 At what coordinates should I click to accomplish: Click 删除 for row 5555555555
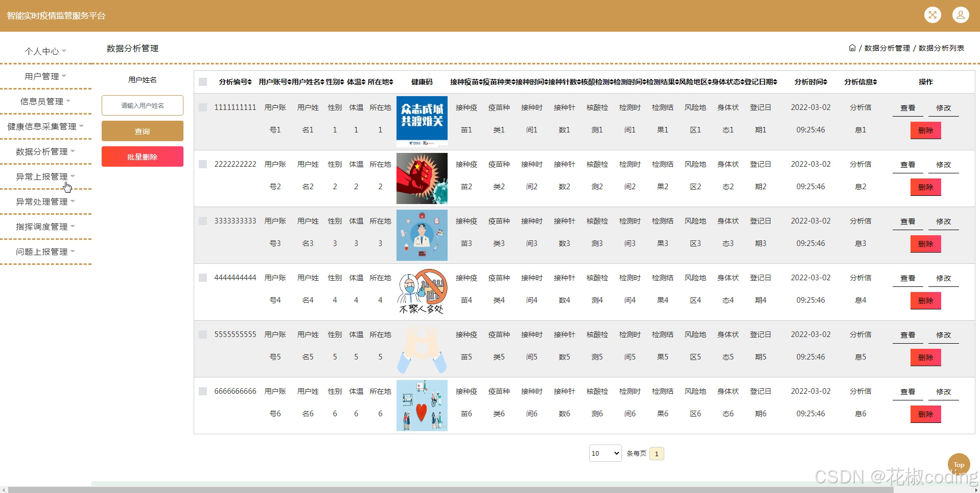click(x=926, y=357)
